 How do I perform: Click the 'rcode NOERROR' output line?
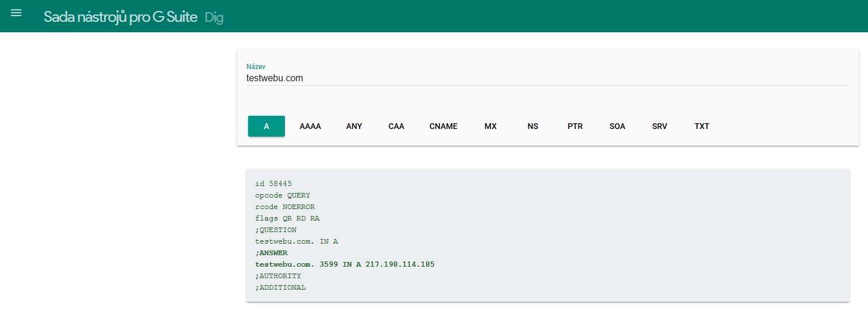(285, 207)
